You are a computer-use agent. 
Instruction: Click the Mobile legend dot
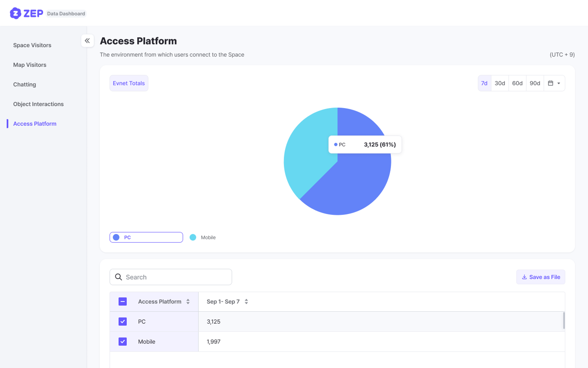click(x=193, y=237)
